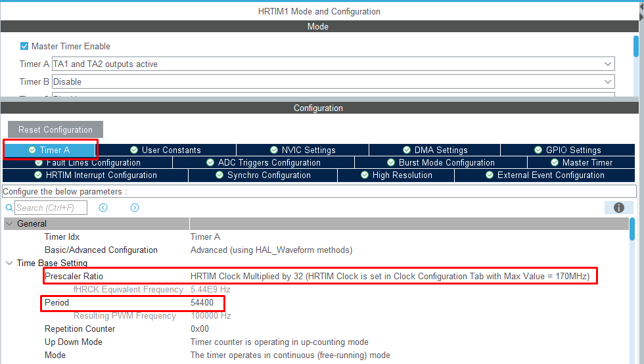The height and width of the screenshot is (364, 644).
Task: Toggle Master Timer Enable checkbox
Action: click(x=24, y=46)
